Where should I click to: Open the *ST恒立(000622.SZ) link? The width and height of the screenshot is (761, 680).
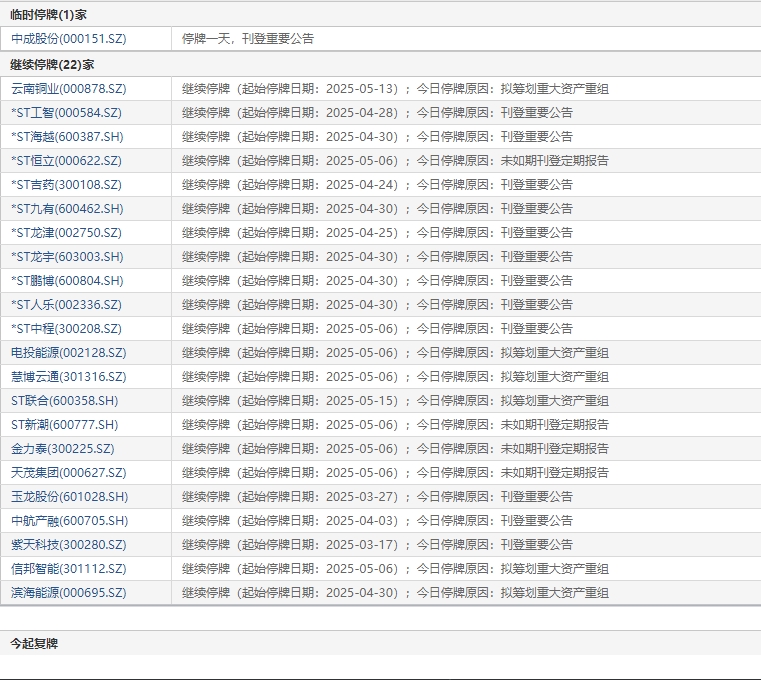point(66,161)
